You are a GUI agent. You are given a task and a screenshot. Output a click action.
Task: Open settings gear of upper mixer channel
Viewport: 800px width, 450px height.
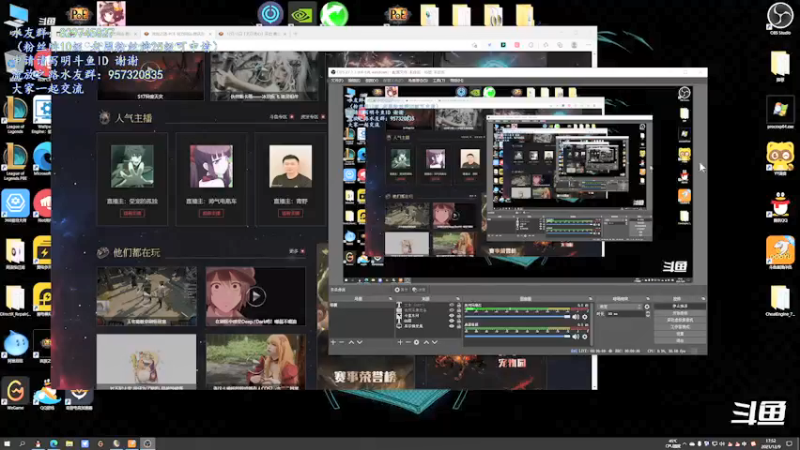585,317
